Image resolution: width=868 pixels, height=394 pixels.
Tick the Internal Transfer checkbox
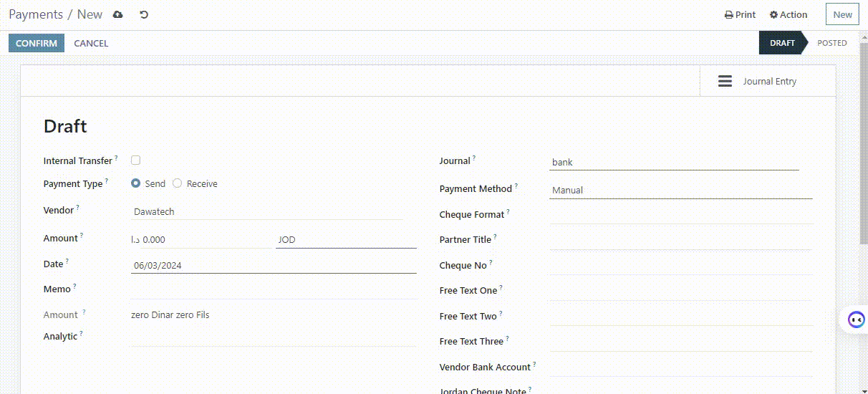coord(135,160)
